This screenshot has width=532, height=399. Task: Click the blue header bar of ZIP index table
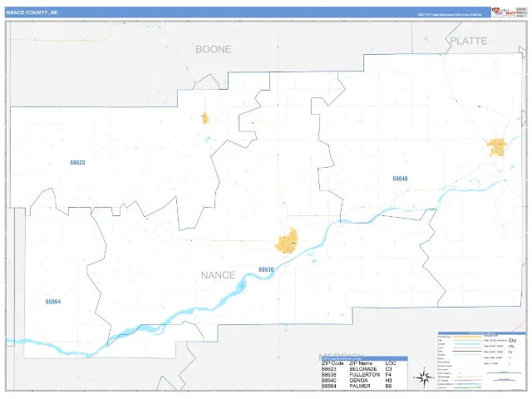(364, 358)
